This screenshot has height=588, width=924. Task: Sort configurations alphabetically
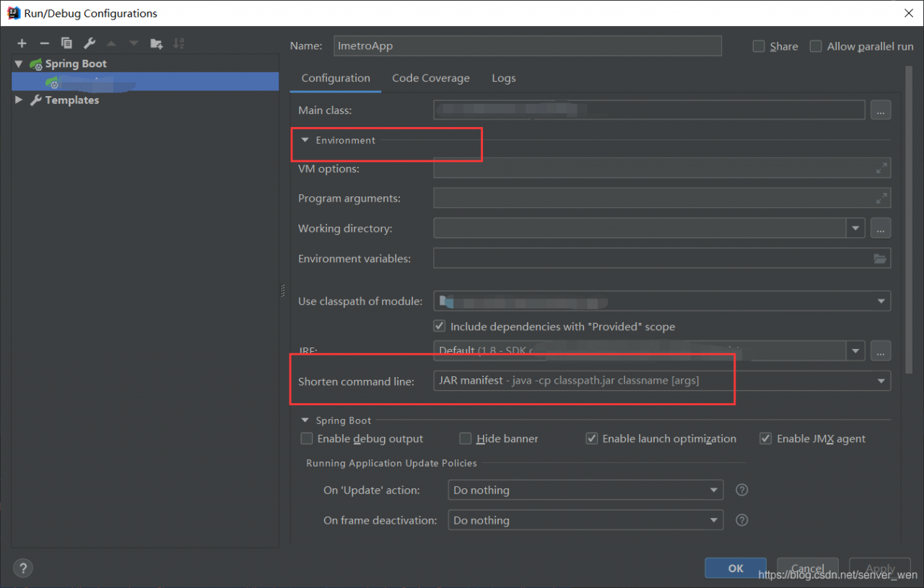coord(179,43)
